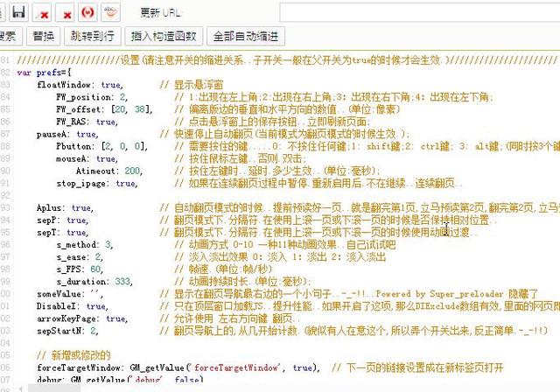Click 'FW_position: 2,' in the code

(92, 97)
